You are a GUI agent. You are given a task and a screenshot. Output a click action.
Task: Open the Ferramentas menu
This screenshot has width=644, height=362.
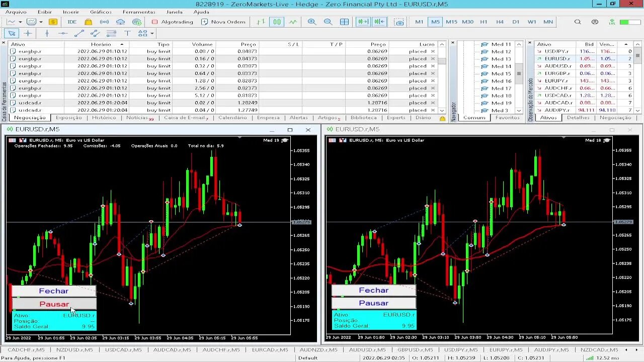[x=139, y=12]
